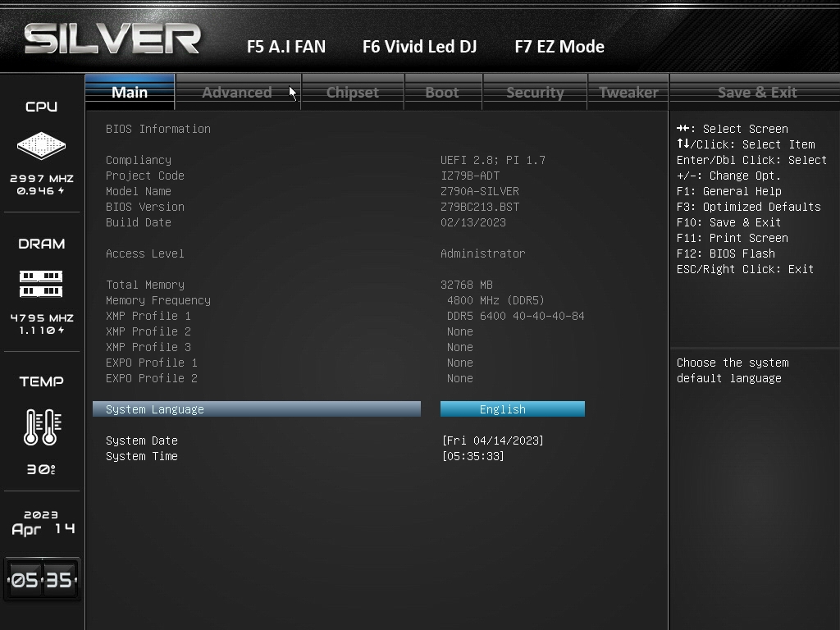Switch to F7 EZ Mode
Image resolution: width=840 pixels, height=630 pixels.
point(559,47)
